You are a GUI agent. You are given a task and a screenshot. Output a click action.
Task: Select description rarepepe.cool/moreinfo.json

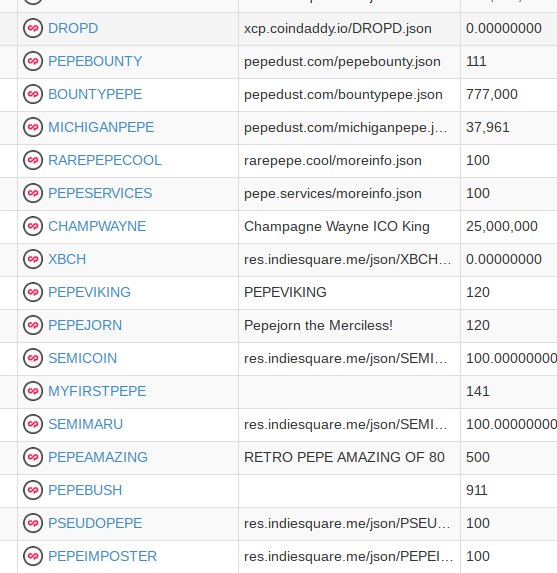coord(333,160)
